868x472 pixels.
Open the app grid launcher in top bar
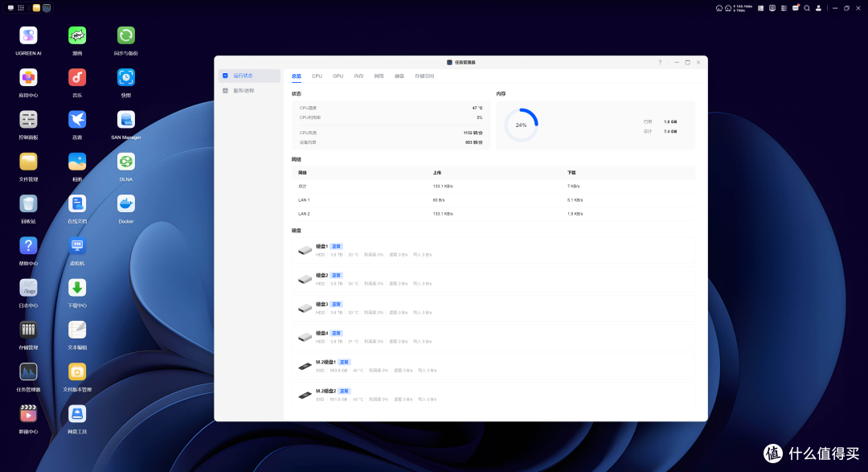pyautogui.click(x=21, y=8)
